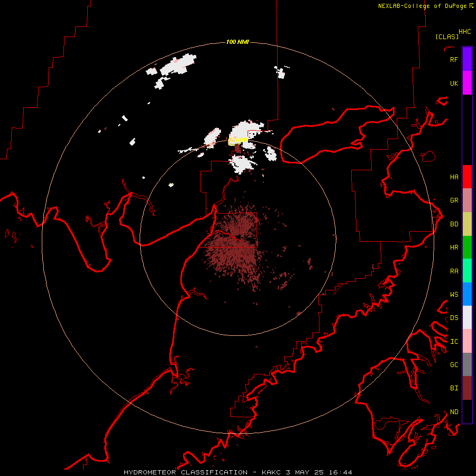
Task: Click the [CLAS] units label
Action: tap(447, 36)
